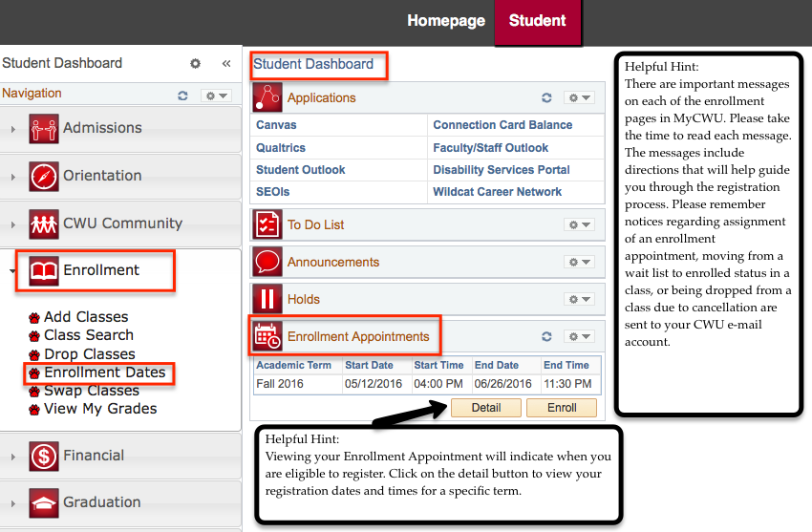Screen dimensions: 812x532
Task: Open the Holds settings dropdown
Action: coord(579,299)
